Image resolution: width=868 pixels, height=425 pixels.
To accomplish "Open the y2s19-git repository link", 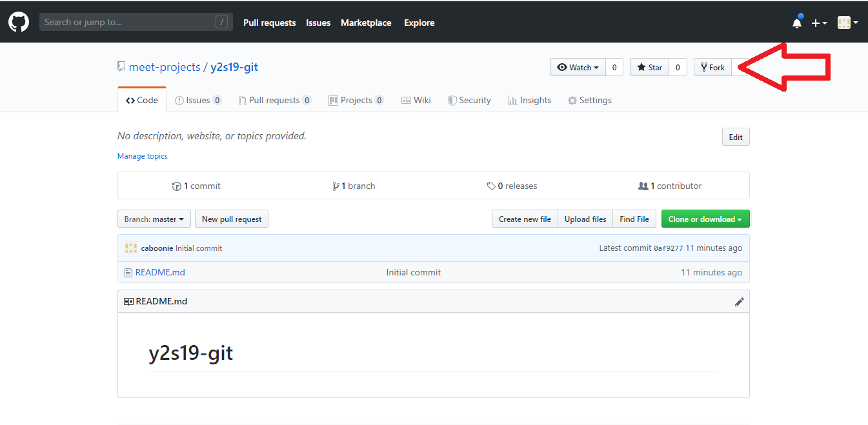I will [234, 67].
